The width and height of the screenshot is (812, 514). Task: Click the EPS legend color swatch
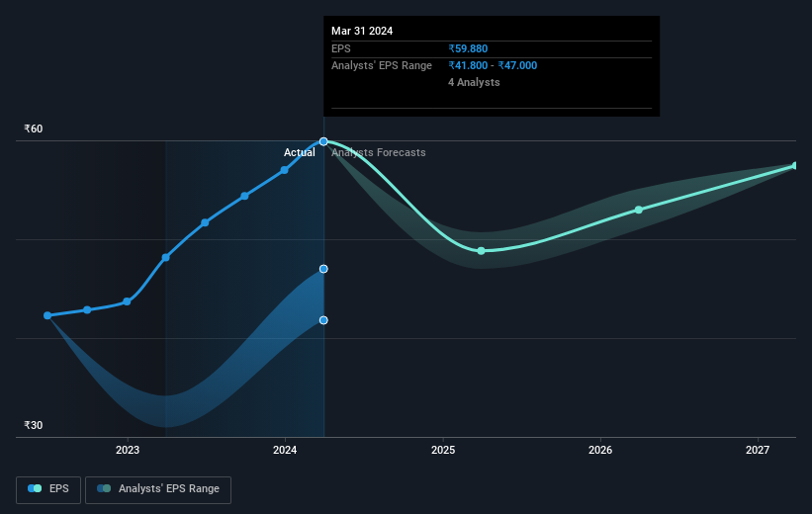point(35,488)
